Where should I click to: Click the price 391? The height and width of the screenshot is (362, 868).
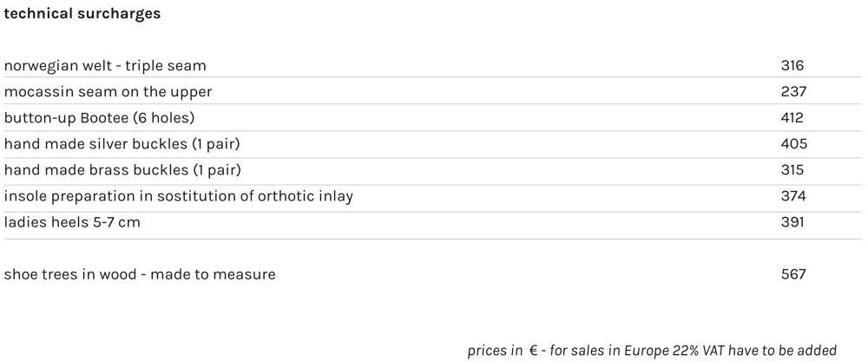[792, 222]
